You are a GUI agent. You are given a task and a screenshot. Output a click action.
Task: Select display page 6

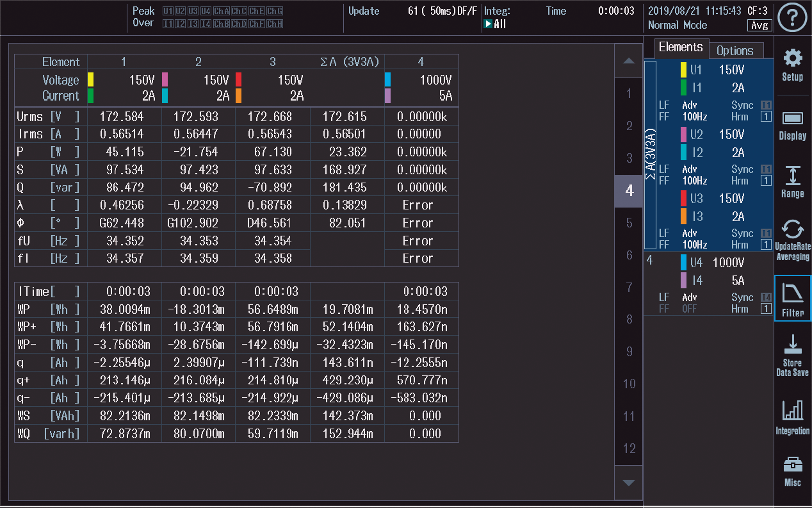[x=629, y=255]
